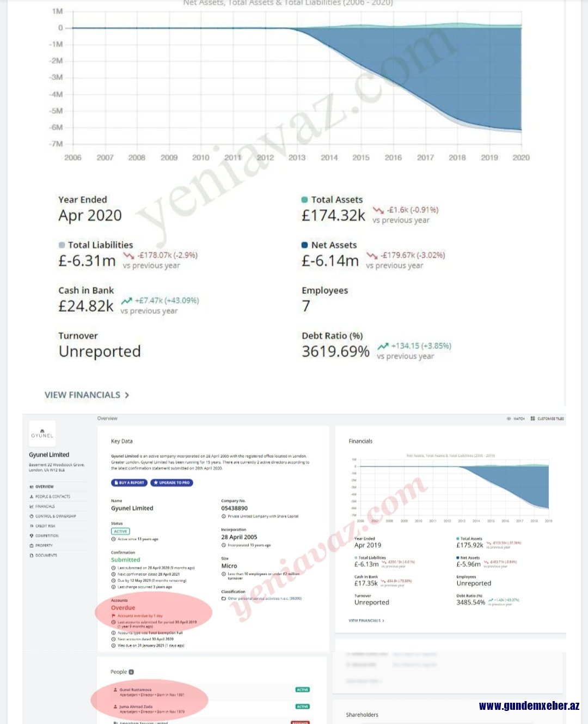The width and height of the screenshot is (588, 724).
Task: Click the Micro company size text
Action: [229, 566]
